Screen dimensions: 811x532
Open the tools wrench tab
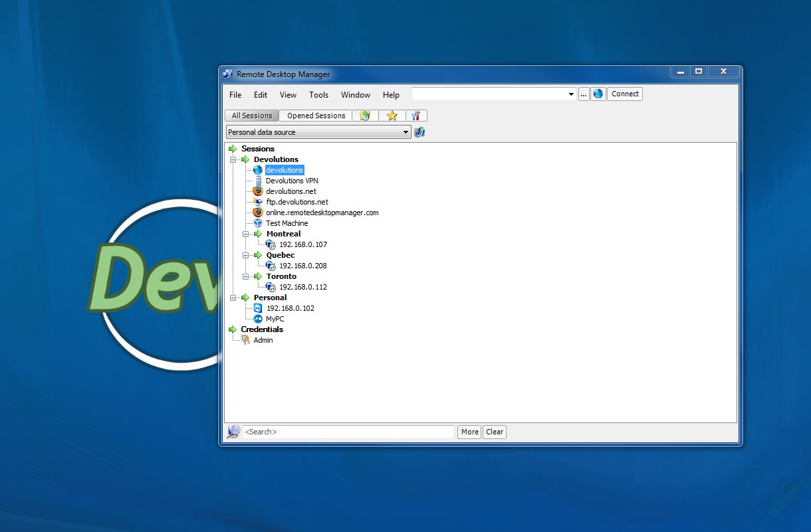pos(416,116)
